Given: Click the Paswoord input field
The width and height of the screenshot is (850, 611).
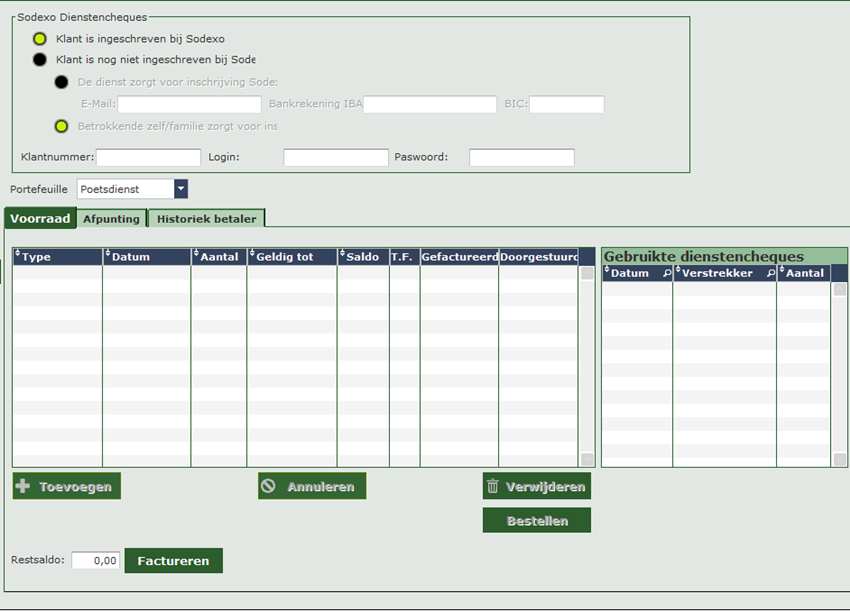Looking at the screenshot, I should tap(521, 157).
